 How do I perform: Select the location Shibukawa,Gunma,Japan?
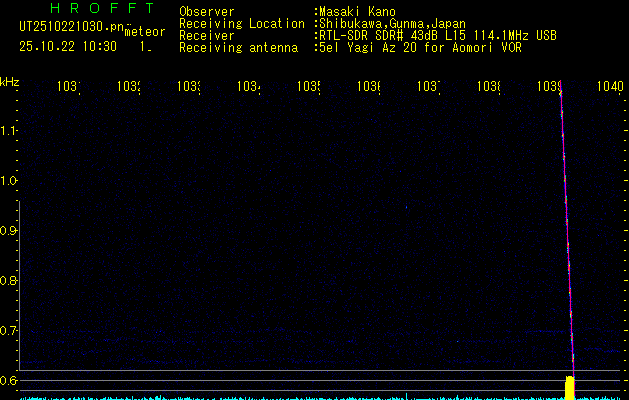pyautogui.click(x=392, y=24)
